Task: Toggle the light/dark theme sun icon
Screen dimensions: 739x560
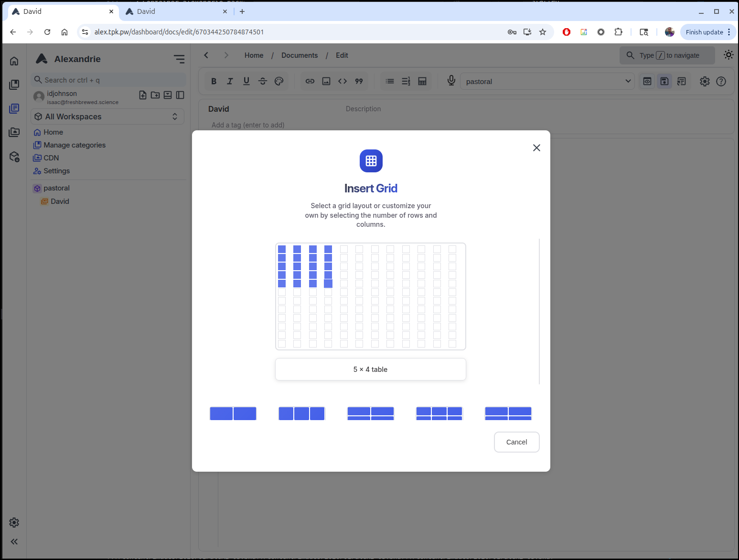Action: [728, 55]
